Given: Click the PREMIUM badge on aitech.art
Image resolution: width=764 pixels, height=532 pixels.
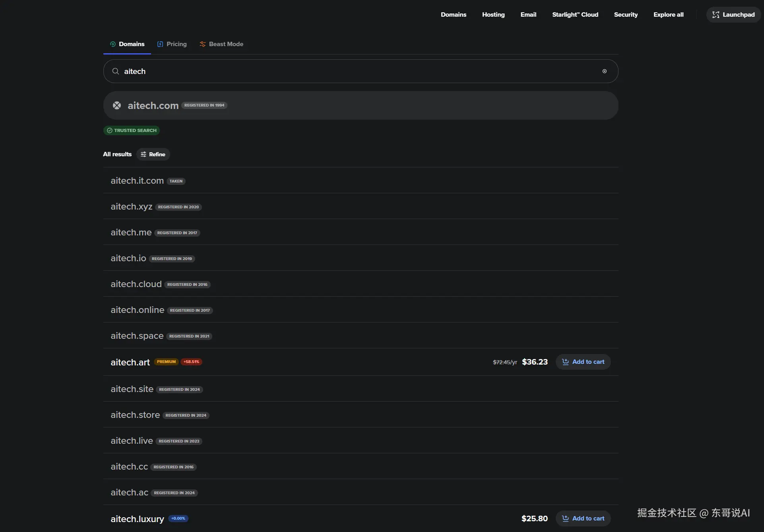Looking at the screenshot, I should pos(166,362).
